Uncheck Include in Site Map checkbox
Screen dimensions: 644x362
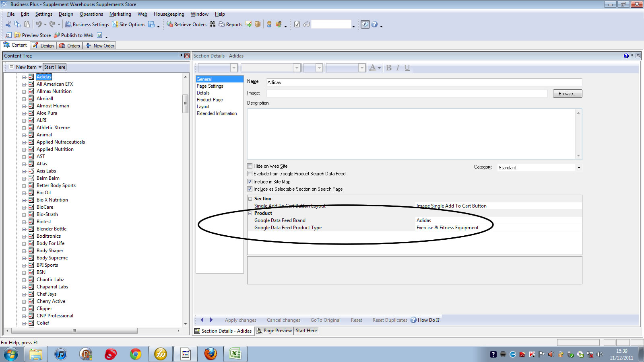coord(250,182)
